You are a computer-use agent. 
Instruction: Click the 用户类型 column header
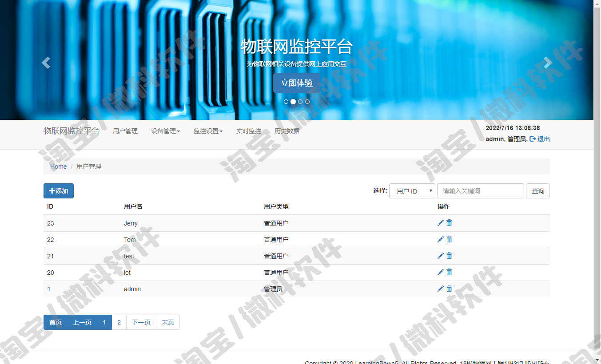tap(276, 206)
